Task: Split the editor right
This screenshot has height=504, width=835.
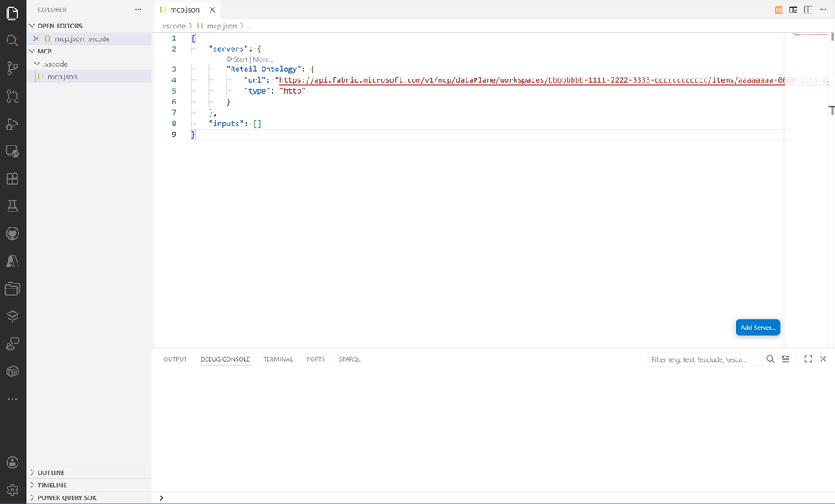Action: click(x=808, y=9)
